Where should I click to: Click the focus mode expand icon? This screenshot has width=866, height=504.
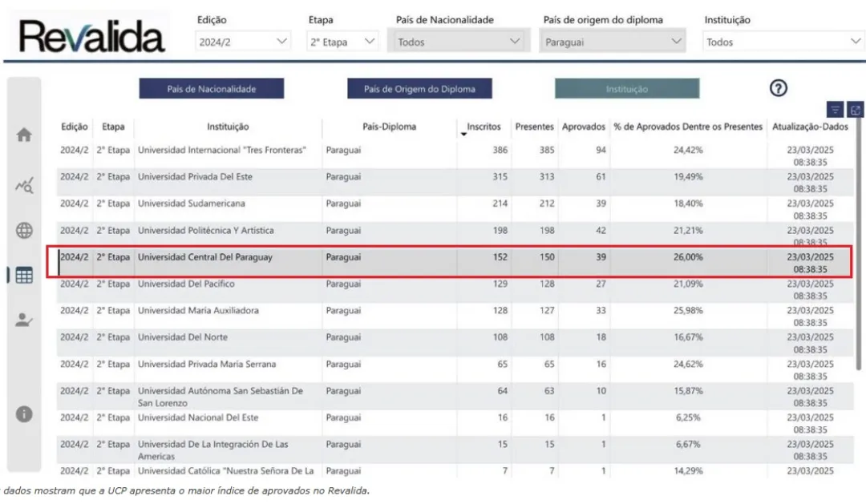(x=856, y=110)
